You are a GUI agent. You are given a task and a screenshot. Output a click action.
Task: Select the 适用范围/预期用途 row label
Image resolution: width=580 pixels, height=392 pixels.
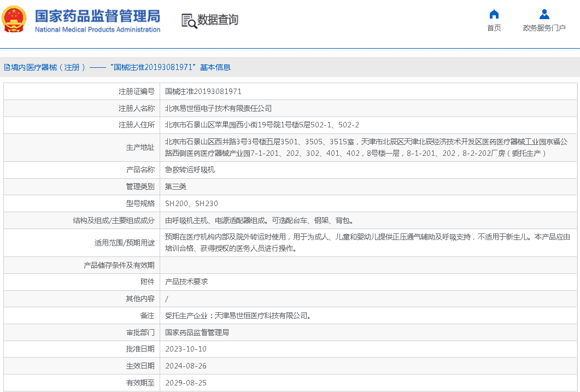click(125, 243)
